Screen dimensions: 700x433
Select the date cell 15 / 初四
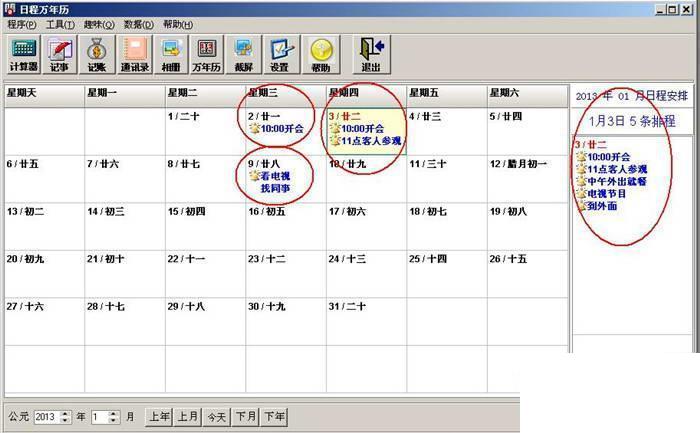205,227
